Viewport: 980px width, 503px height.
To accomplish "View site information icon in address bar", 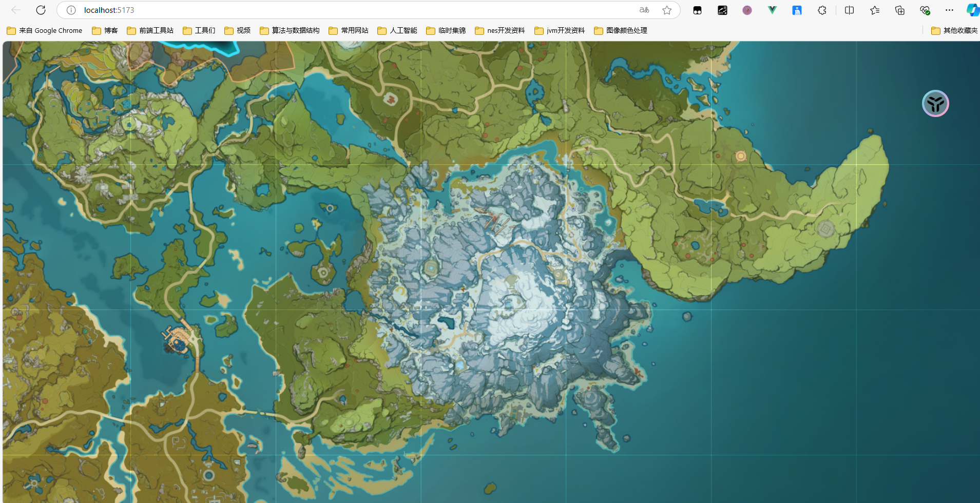I will pos(71,10).
